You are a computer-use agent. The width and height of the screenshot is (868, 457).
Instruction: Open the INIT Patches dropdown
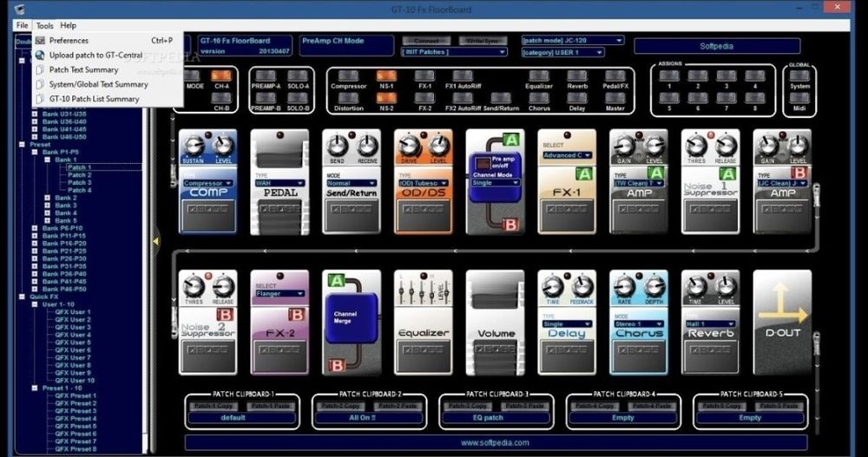[x=454, y=52]
